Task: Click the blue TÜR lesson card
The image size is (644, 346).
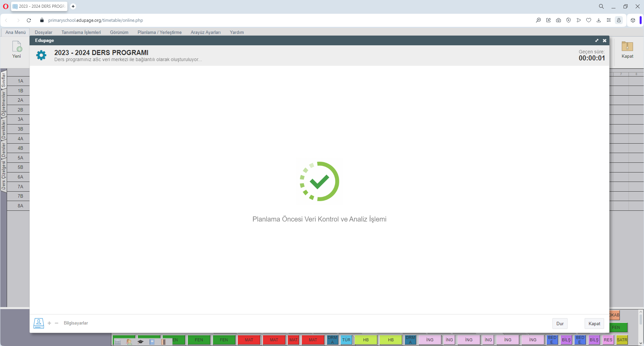Action: (x=346, y=340)
